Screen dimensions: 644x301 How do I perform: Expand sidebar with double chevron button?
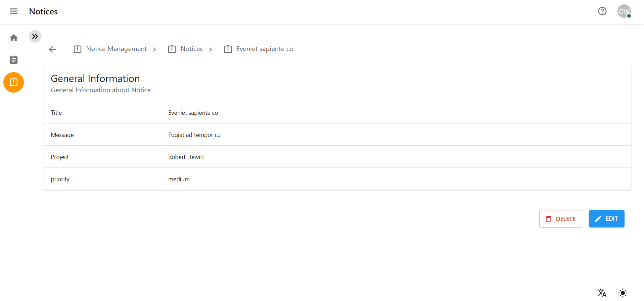(x=35, y=37)
